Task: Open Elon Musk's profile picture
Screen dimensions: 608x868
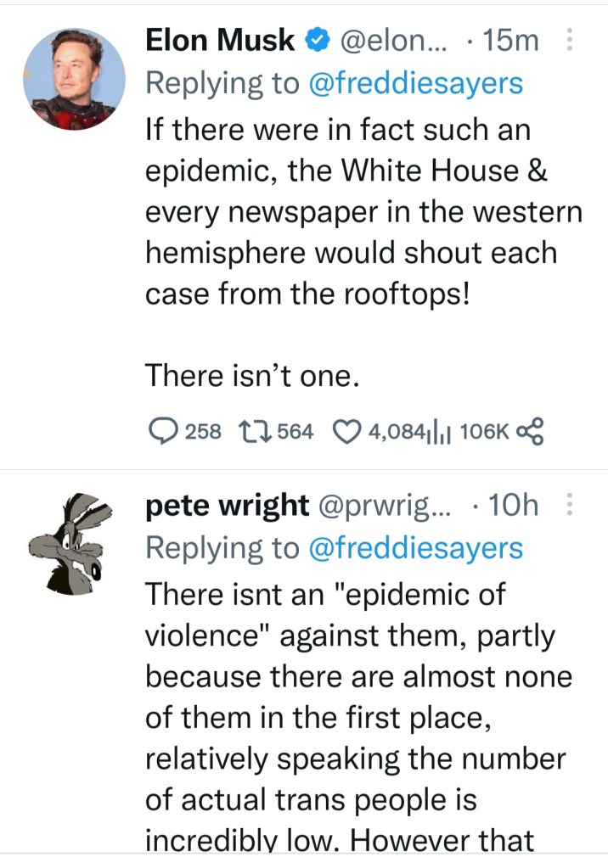Action: (73, 78)
